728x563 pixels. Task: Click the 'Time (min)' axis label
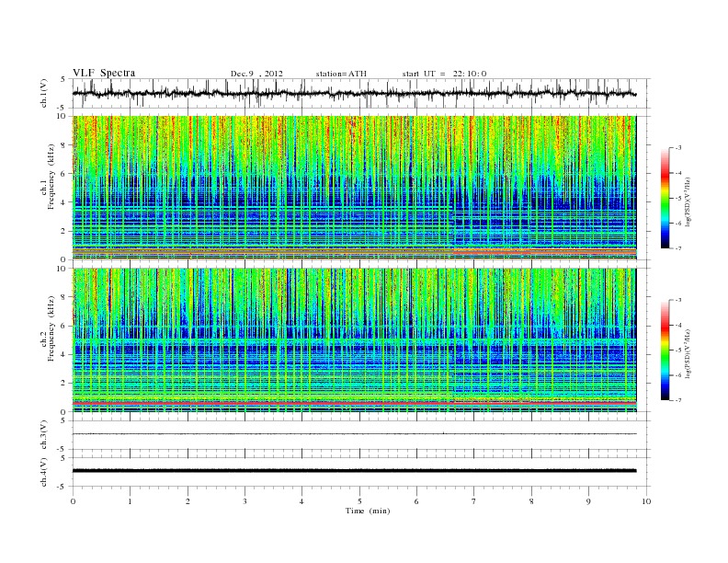[368, 511]
